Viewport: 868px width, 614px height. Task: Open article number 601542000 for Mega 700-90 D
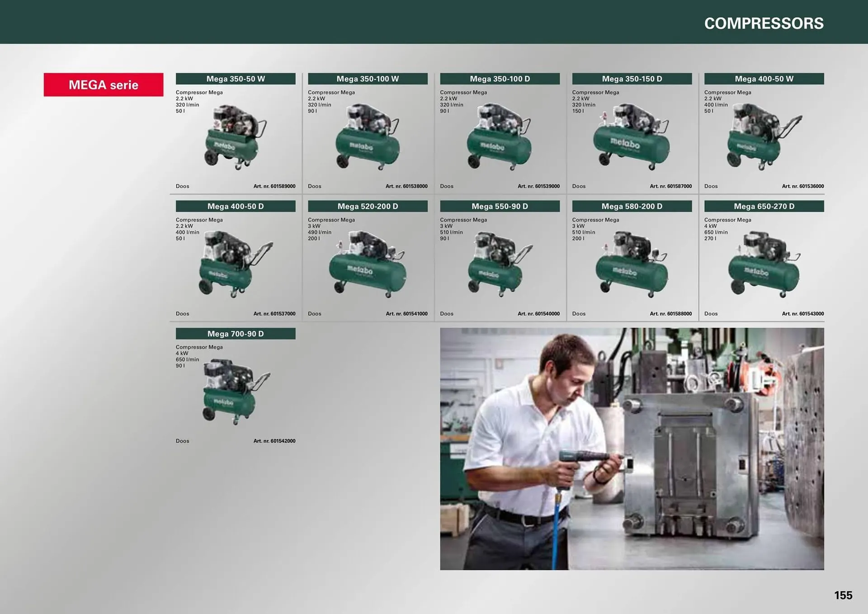[x=274, y=441]
